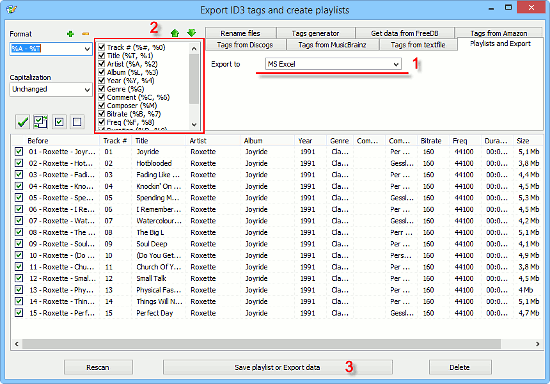550x384 pixels.
Task: Toggle the Genre (%G) field checkbox
Action: (x=102, y=89)
